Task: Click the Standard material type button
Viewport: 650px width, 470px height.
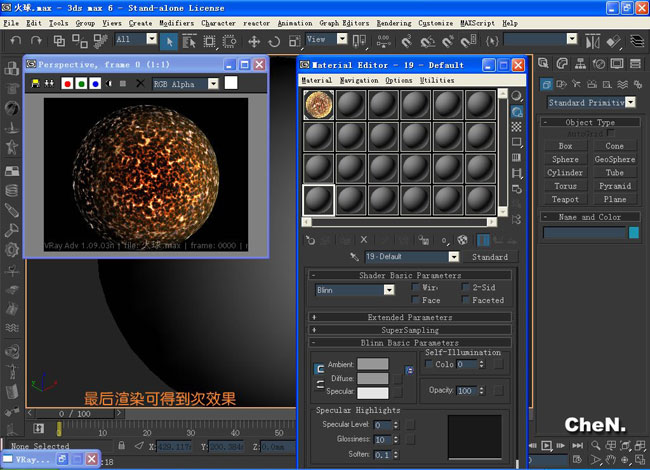Action: [x=490, y=257]
